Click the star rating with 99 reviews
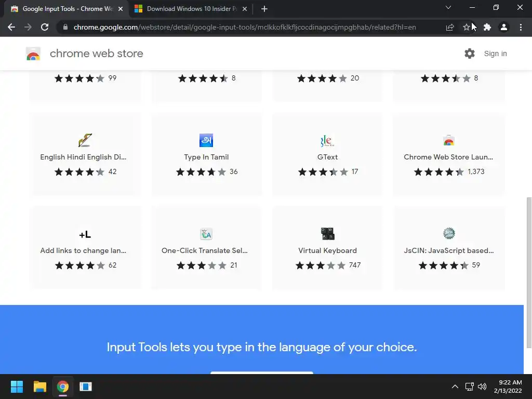Viewport: 532px width, 399px height. coord(79,78)
